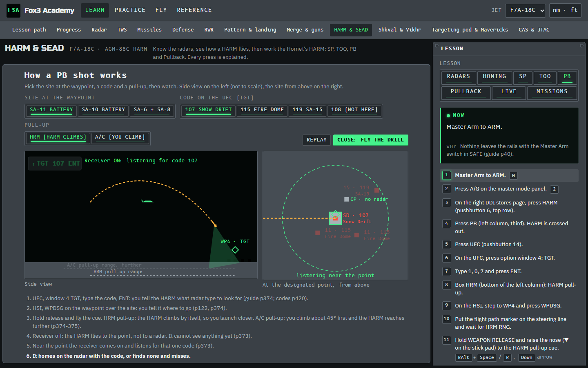Click the faded SA-15 radar square

click(x=376, y=190)
